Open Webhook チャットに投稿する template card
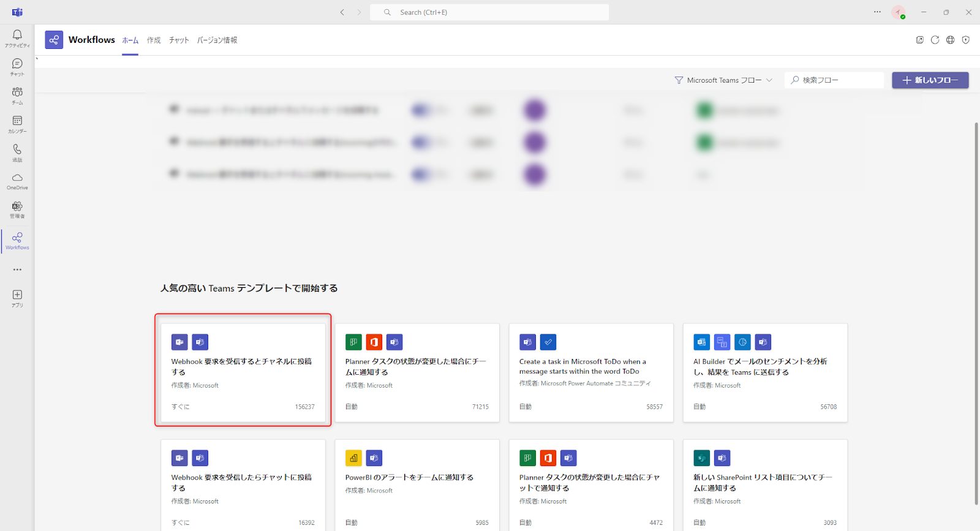The height and width of the screenshot is (531, 980). (x=243, y=485)
